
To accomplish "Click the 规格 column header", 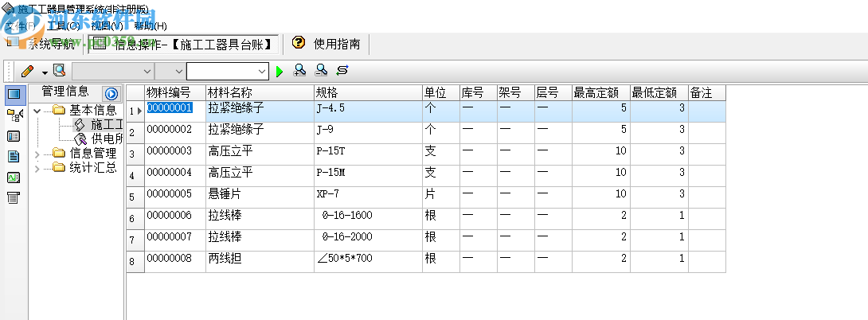I will pos(368,92).
